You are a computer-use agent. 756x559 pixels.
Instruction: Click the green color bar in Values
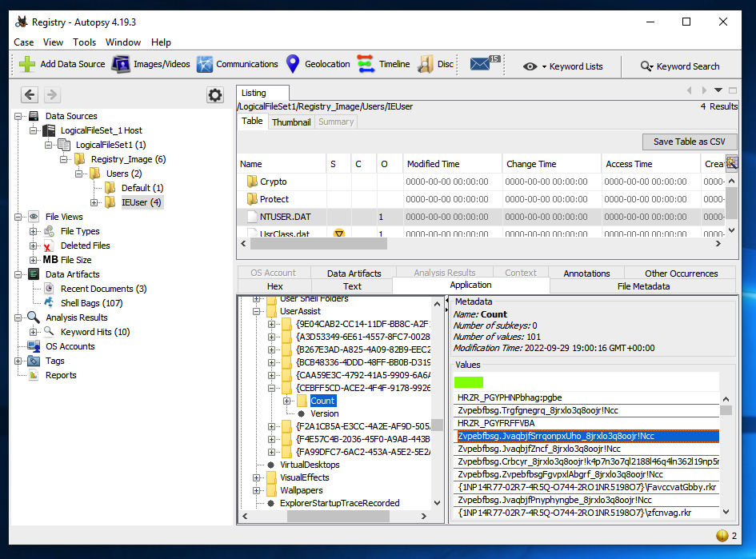click(x=469, y=382)
